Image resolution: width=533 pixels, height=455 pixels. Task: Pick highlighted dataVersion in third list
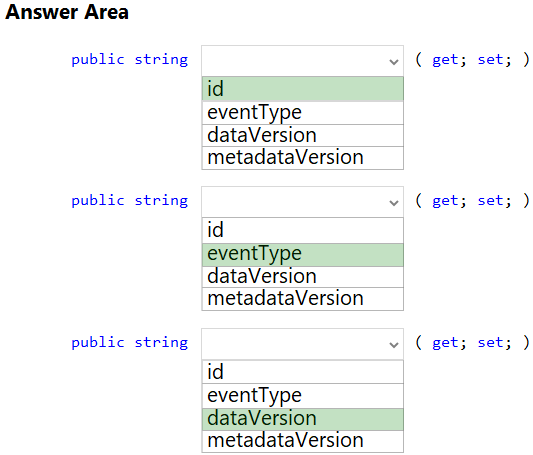[x=303, y=419]
